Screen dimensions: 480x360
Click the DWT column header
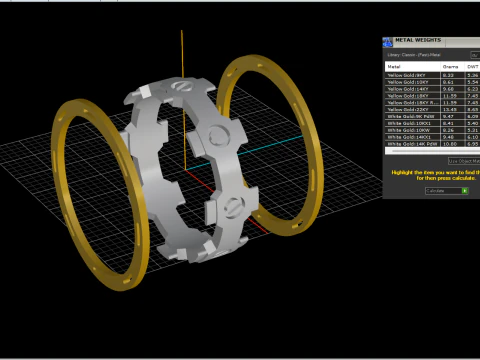472,67
